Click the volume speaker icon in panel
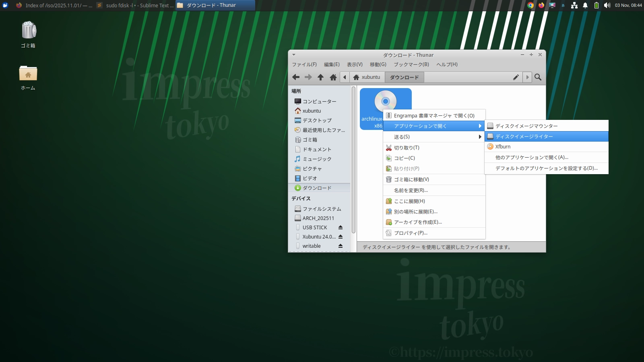Image resolution: width=644 pixels, height=362 pixels. (607, 5)
